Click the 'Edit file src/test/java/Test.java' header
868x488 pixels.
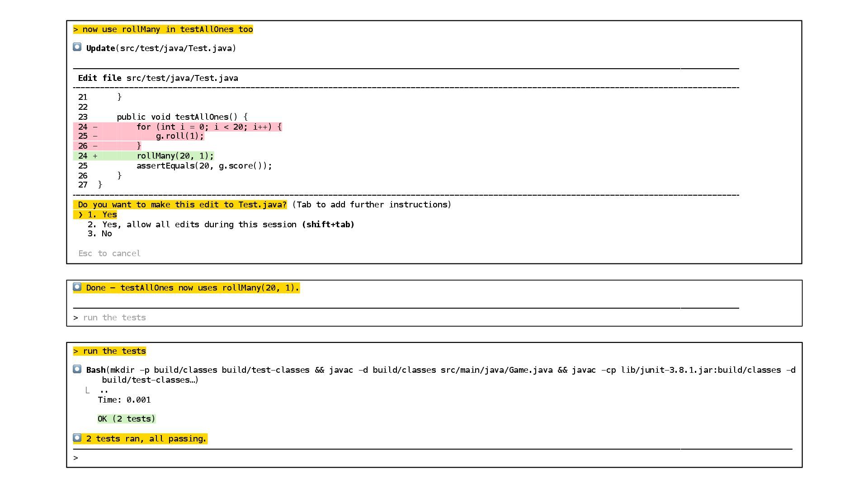(x=158, y=78)
